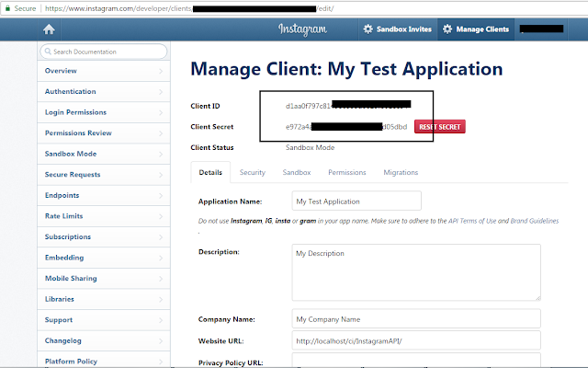Click the 'Client ID' label
588x368 pixels.
(x=205, y=106)
